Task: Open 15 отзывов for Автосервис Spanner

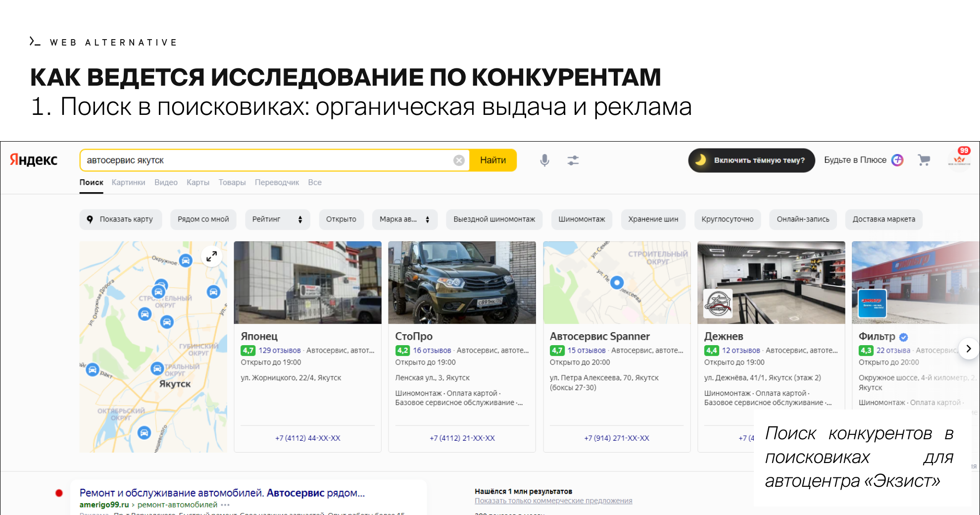Action: 587,351
